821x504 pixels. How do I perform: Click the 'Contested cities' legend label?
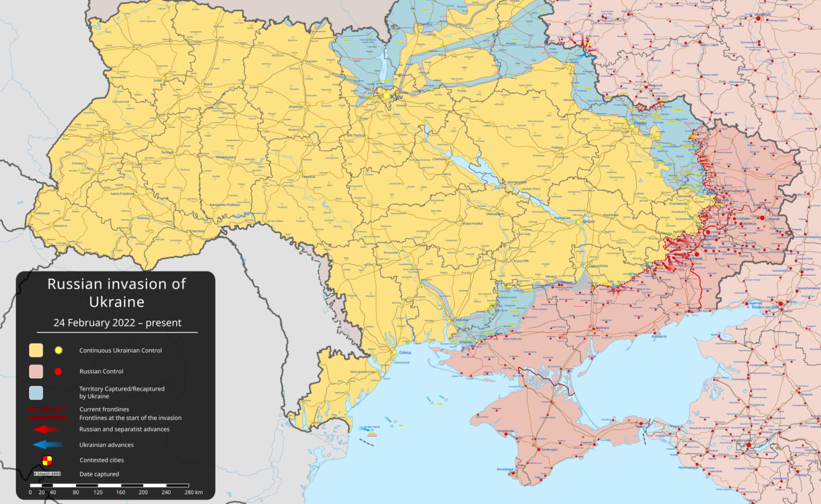[102, 460]
